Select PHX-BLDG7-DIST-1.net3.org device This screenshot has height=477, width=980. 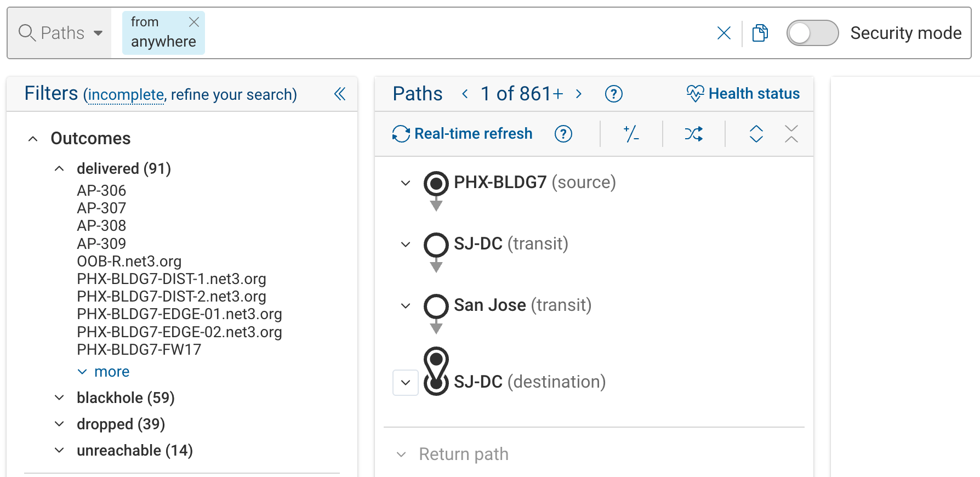pyautogui.click(x=172, y=279)
